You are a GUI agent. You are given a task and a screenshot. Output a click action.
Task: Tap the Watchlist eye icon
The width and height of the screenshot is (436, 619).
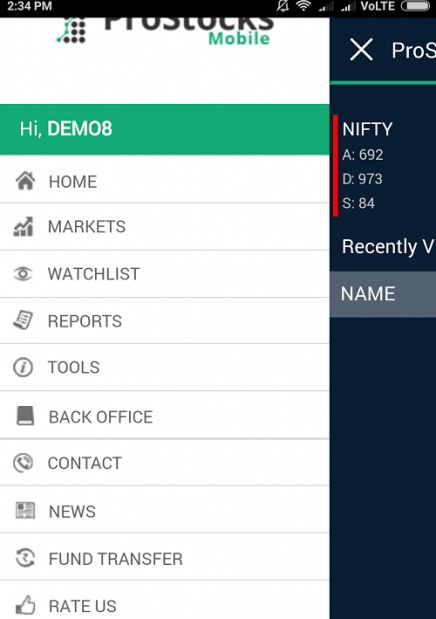point(23,274)
